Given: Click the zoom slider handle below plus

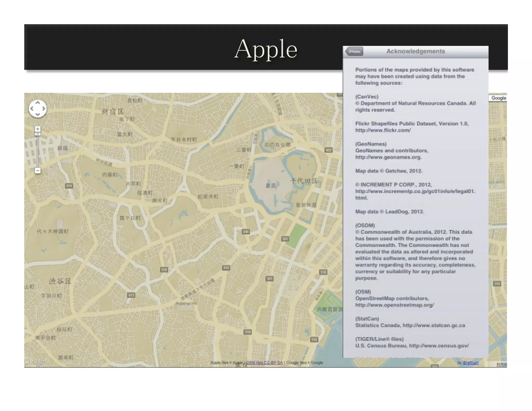Looking at the screenshot, I should (38, 134).
